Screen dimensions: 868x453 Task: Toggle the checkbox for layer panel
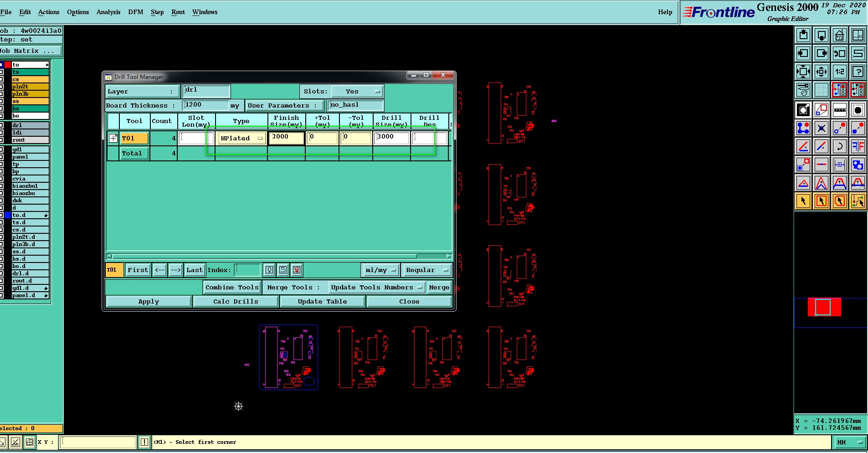coord(1,157)
